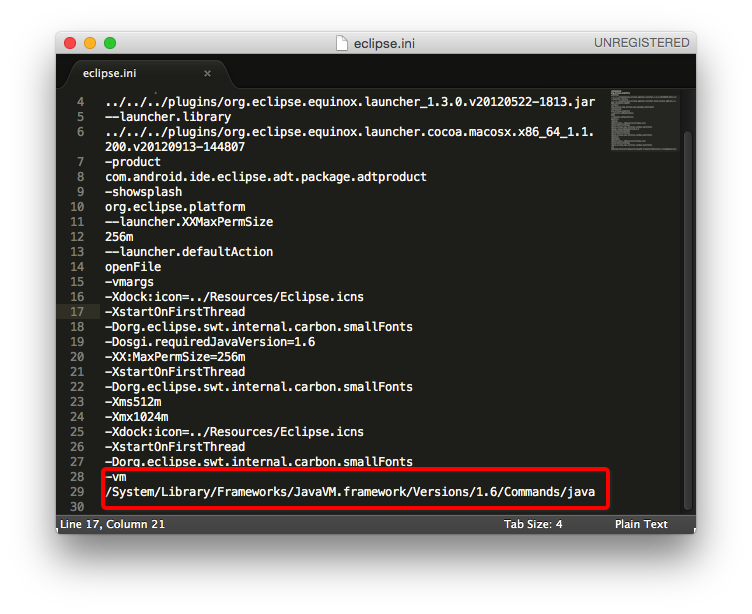752x614 pixels.
Task: Click the UNREGISTERED label in title bar
Action: [642, 43]
